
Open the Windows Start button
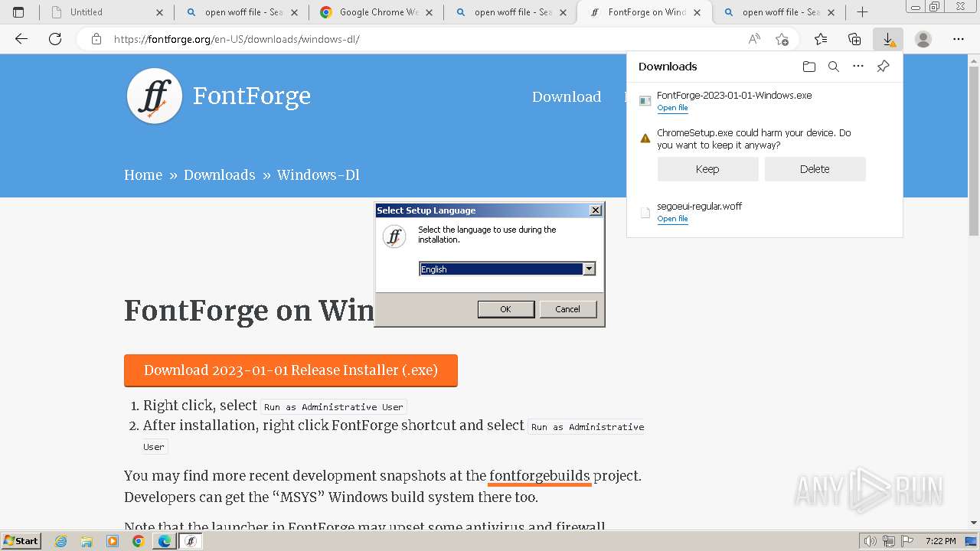click(x=21, y=541)
